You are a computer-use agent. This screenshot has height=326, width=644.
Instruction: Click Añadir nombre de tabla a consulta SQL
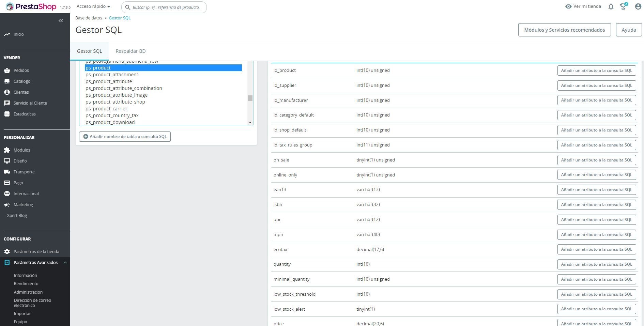click(125, 137)
